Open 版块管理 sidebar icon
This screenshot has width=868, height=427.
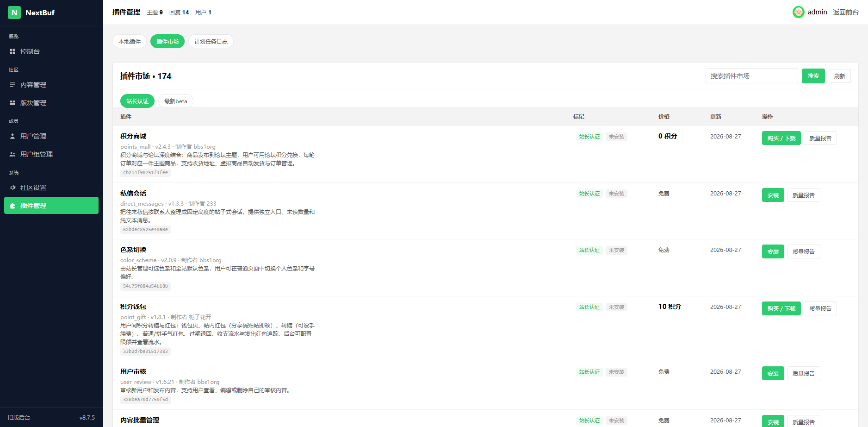pos(12,103)
